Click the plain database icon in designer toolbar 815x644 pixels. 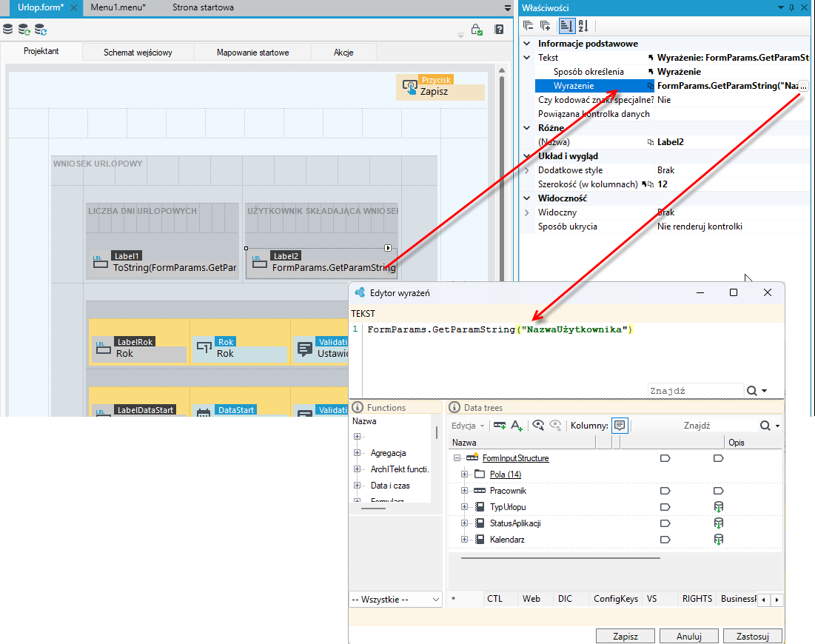pyautogui.click(x=8, y=29)
